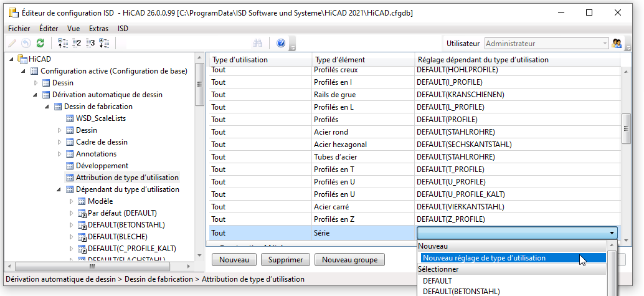The width and height of the screenshot is (644, 296).
Task: Expand the Cadre de dessin node
Action: tap(60, 142)
